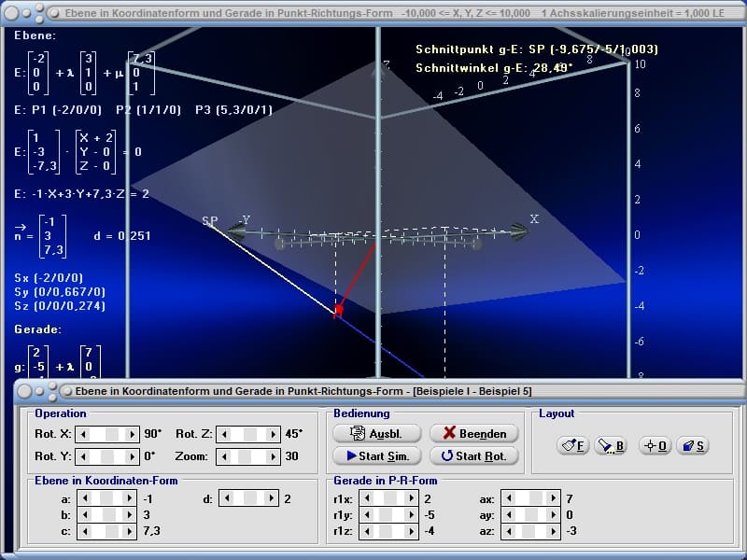Increase direction component az
Image resolution: width=747 pixels, height=560 pixels.
553,531
